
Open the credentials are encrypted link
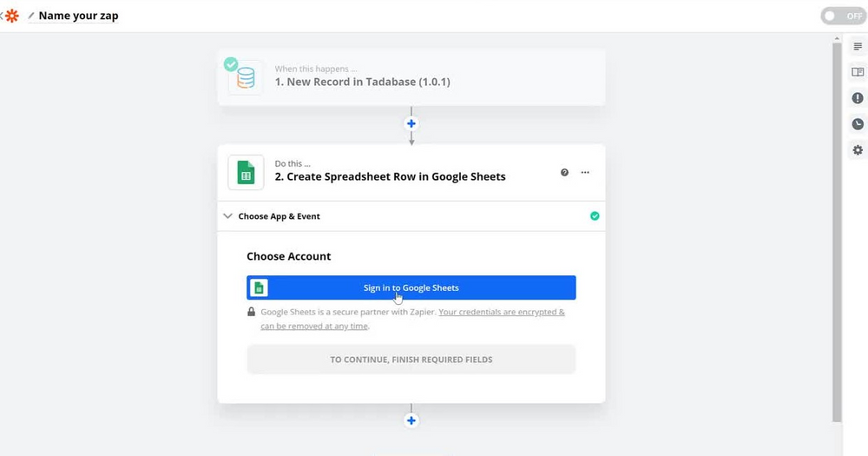[x=412, y=319]
